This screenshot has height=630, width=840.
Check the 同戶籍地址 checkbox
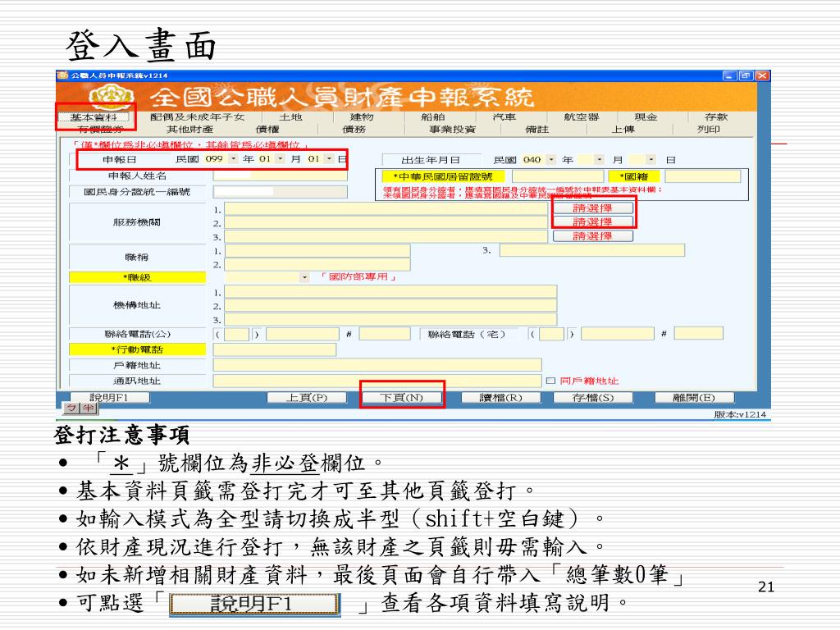tap(550, 381)
